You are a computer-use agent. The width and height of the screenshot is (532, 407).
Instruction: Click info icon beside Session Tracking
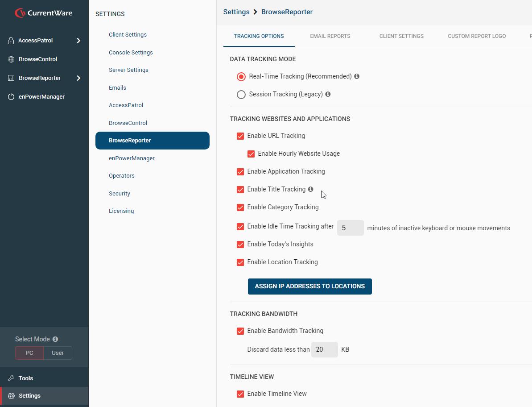click(328, 94)
